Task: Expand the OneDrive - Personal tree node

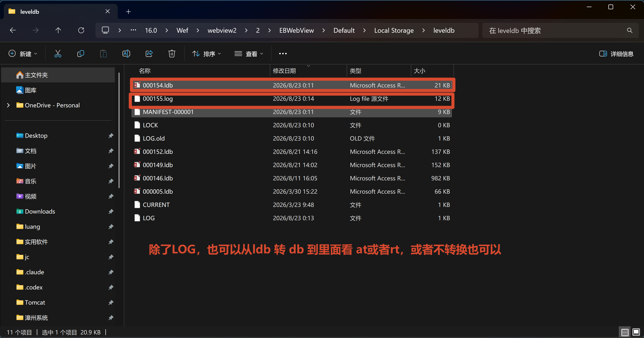Action: coord(8,105)
